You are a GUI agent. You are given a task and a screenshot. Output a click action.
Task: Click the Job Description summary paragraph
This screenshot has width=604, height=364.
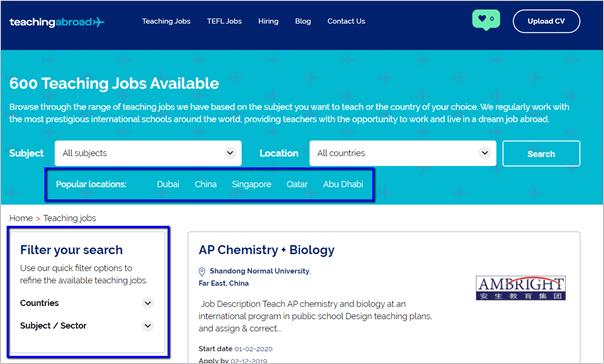(315, 316)
